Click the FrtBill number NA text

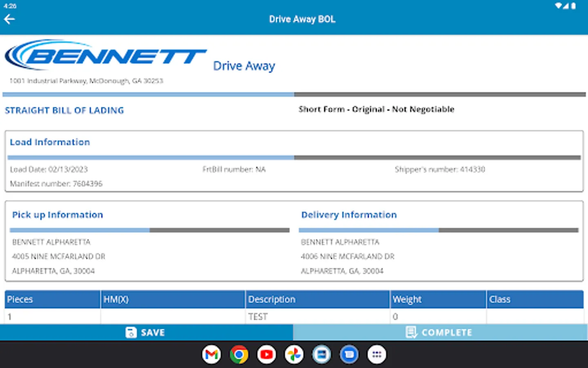pos(234,169)
